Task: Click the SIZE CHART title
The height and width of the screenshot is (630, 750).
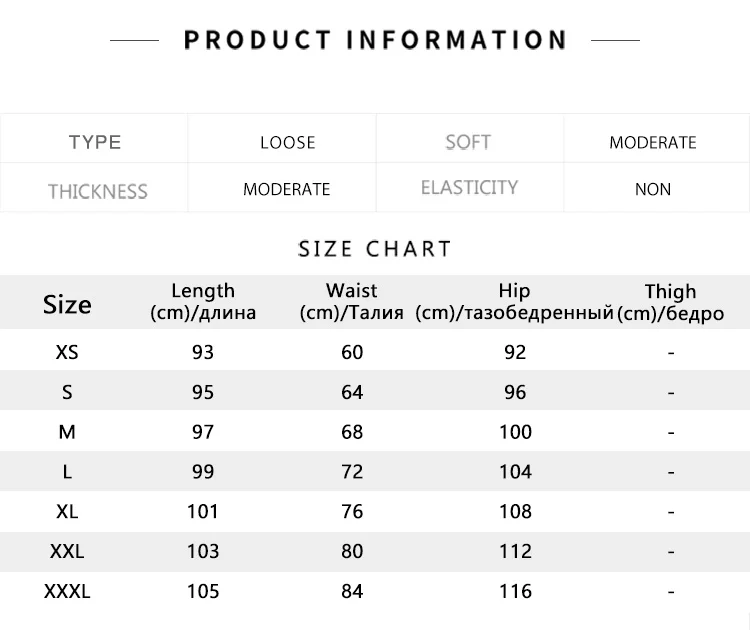Action: (x=375, y=249)
